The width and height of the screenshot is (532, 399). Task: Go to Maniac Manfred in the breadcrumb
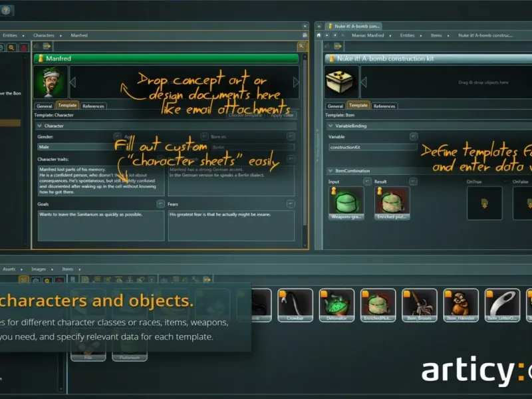coord(368,35)
